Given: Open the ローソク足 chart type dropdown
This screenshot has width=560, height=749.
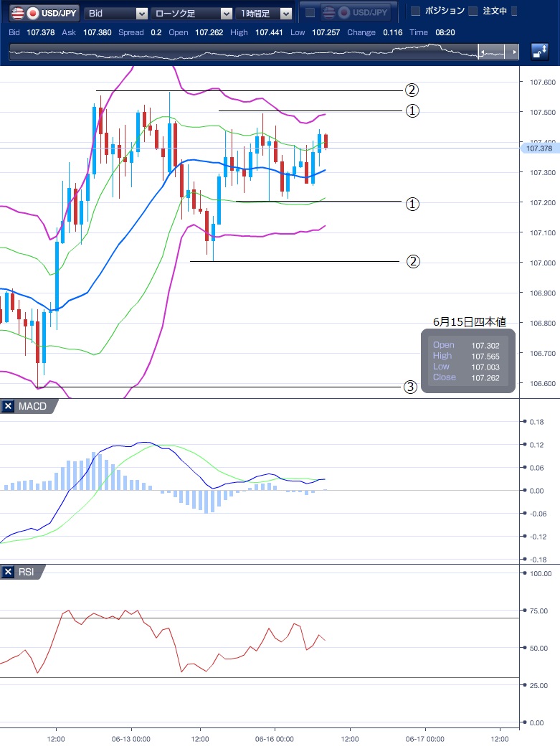Looking at the screenshot, I should pos(192,13).
